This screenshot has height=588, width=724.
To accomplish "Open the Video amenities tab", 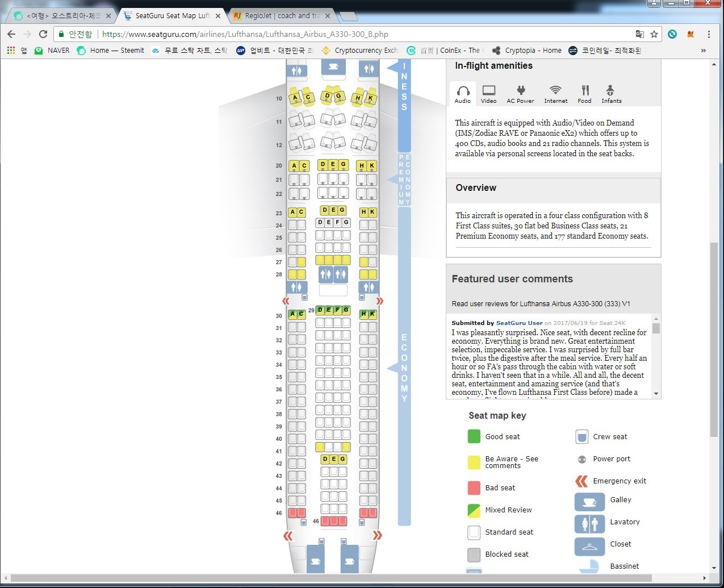I will pos(488,94).
